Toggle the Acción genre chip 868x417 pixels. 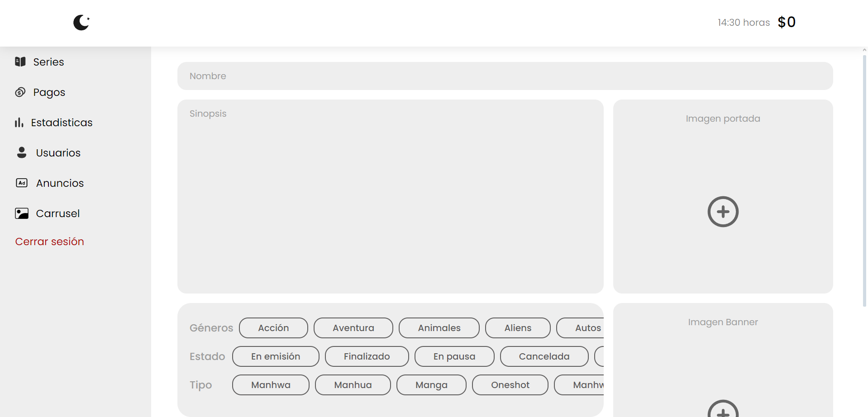point(273,328)
